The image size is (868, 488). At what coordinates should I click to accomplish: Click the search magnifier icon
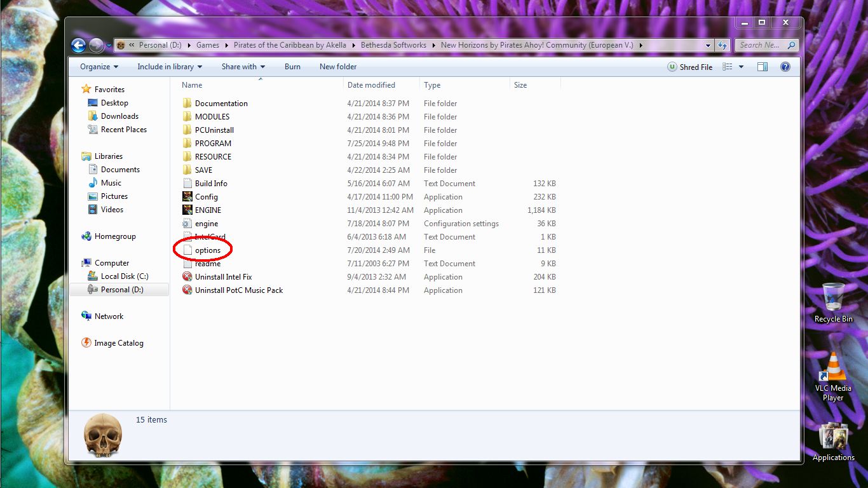(791, 45)
